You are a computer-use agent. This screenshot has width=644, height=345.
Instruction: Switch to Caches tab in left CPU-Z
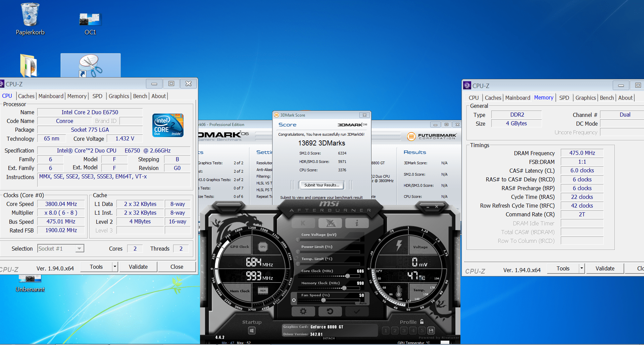click(x=26, y=96)
